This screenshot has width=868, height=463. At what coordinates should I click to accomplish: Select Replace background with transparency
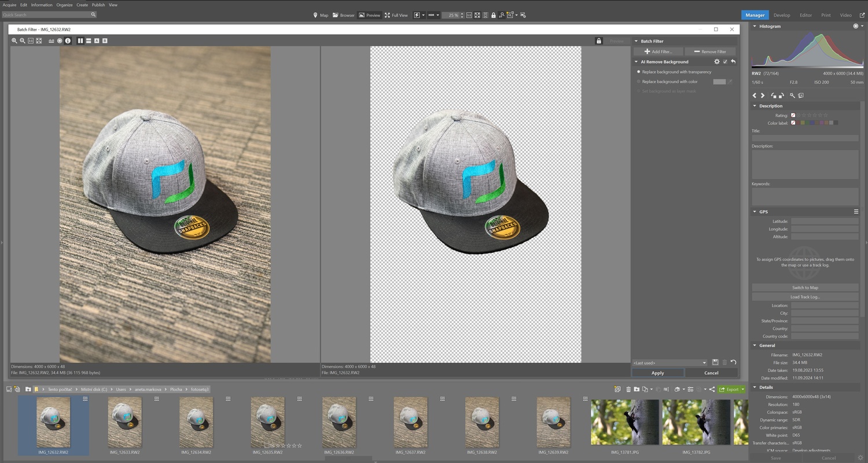click(x=674, y=72)
